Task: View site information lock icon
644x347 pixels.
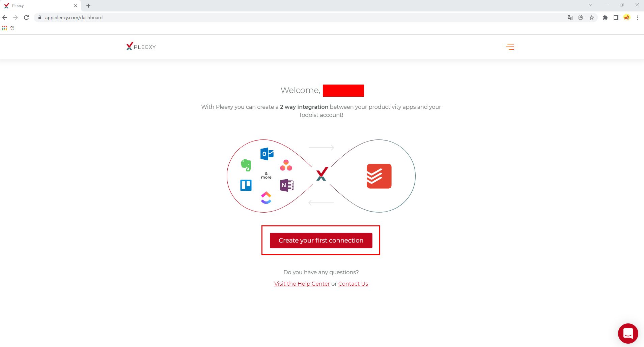Action: pyautogui.click(x=40, y=18)
